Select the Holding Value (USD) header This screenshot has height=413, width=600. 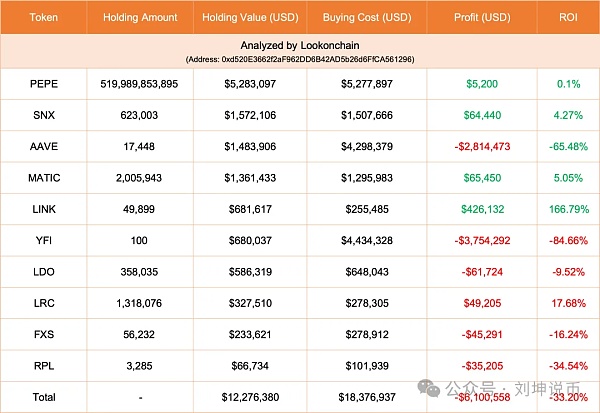coord(253,17)
